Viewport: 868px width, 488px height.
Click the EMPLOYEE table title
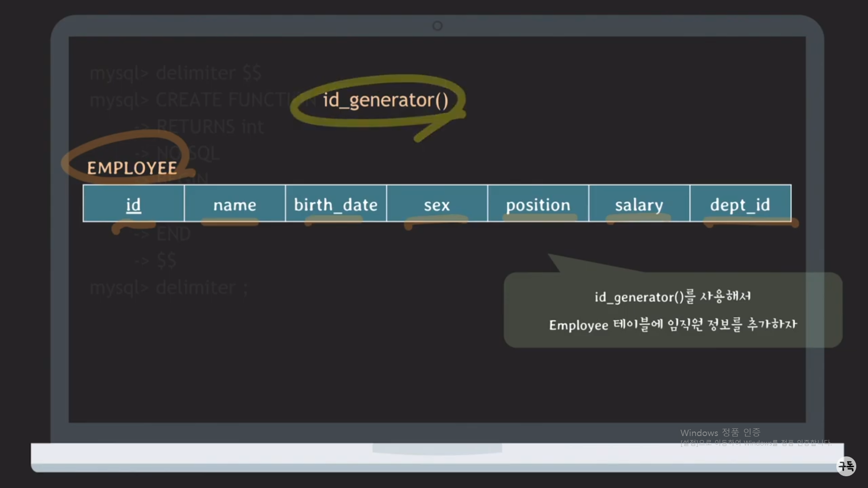point(132,168)
